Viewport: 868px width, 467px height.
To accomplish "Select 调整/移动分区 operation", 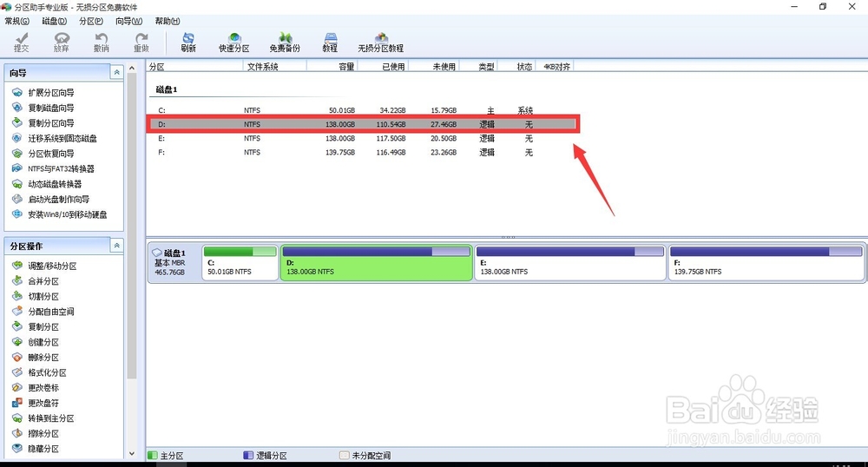I will [45, 266].
